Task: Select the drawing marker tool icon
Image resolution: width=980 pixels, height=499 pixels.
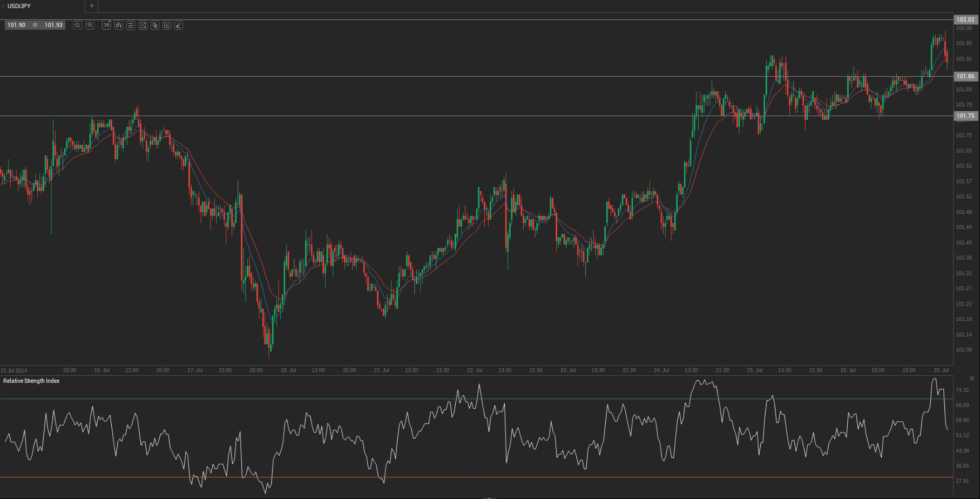Action: coord(179,25)
